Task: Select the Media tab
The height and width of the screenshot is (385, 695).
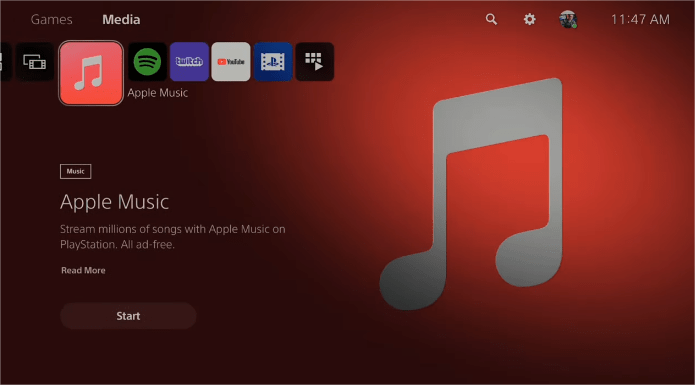Action: pyautogui.click(x=121, y=19)
